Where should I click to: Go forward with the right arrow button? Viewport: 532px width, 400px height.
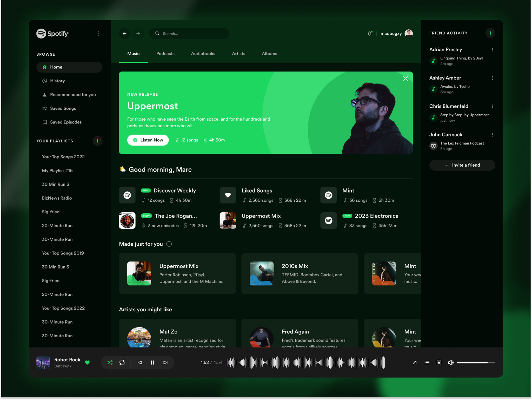138,34
